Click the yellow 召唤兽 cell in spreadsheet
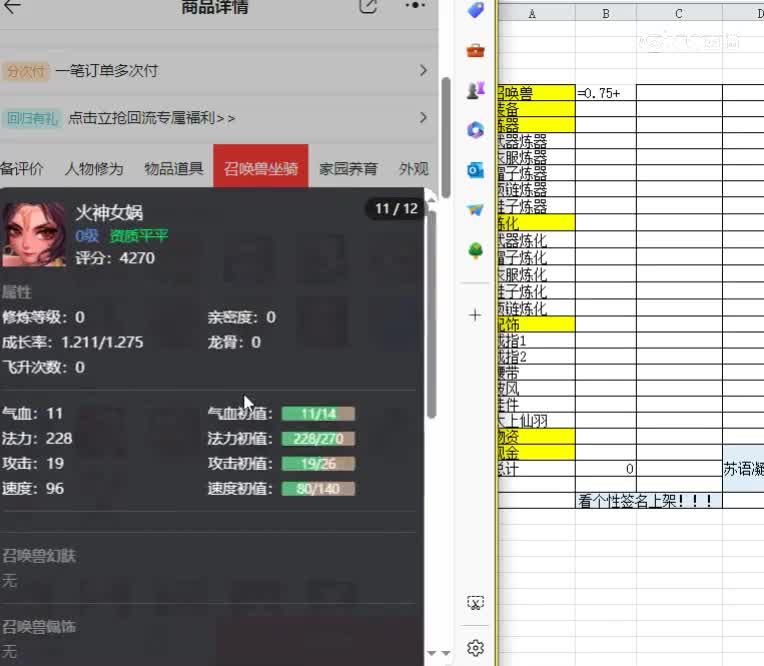 point(536,93)
